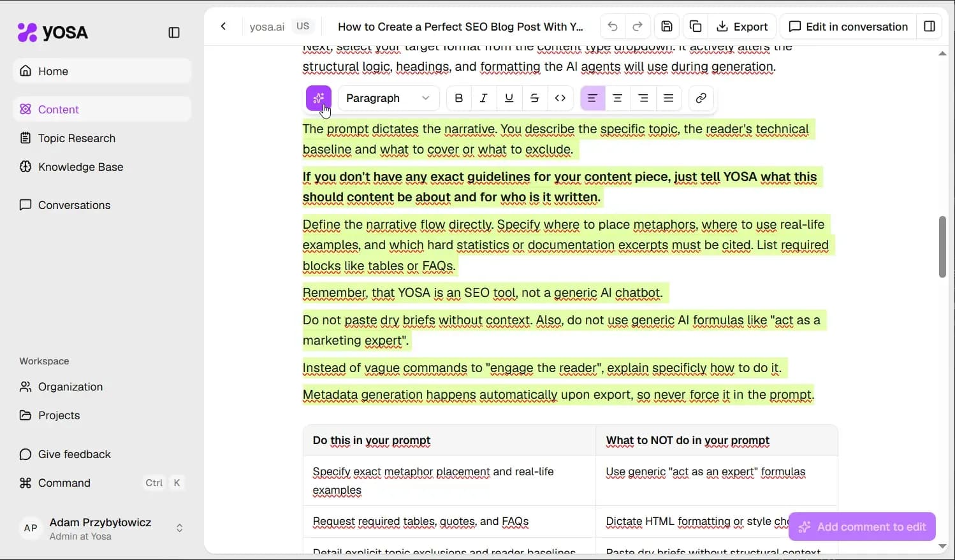Screen dimensions: 955x560
Task: Click the scrollbar up arrow
Action: [942, 54]
